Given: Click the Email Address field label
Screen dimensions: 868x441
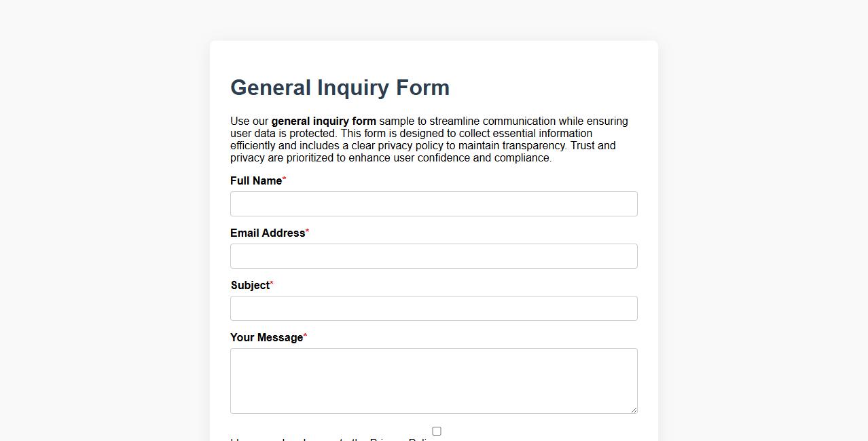Looking at the screenshot, I should coord(267,233).
